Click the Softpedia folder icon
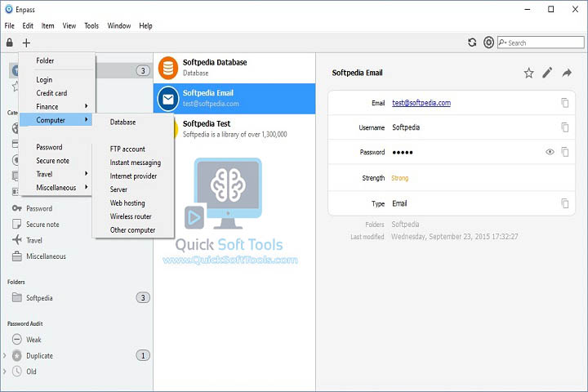Image resolution: width=588 pixels, height=392 pixels. (x=16, y=297)
